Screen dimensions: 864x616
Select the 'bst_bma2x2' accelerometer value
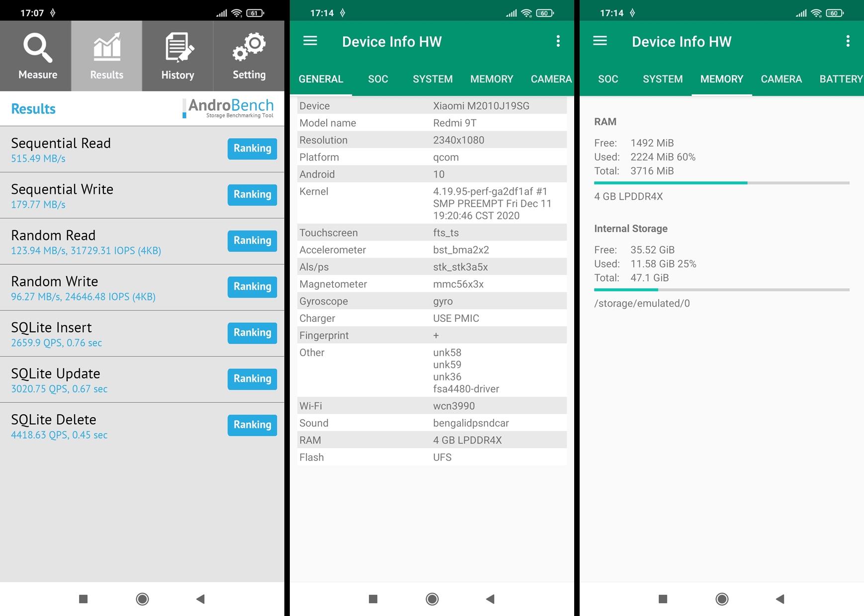[x=461, y=250]
